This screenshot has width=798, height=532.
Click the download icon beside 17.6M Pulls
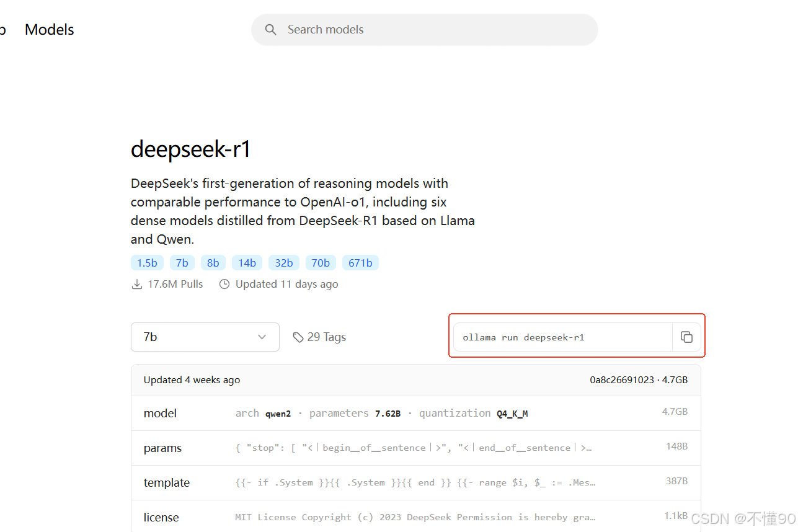click(x=136, y=283)
